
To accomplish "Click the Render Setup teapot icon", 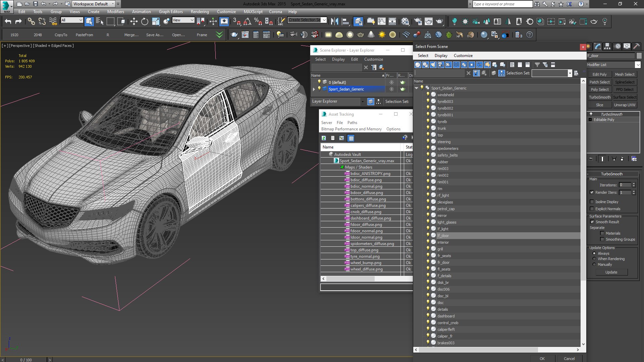I will click(x=418, y=21).
